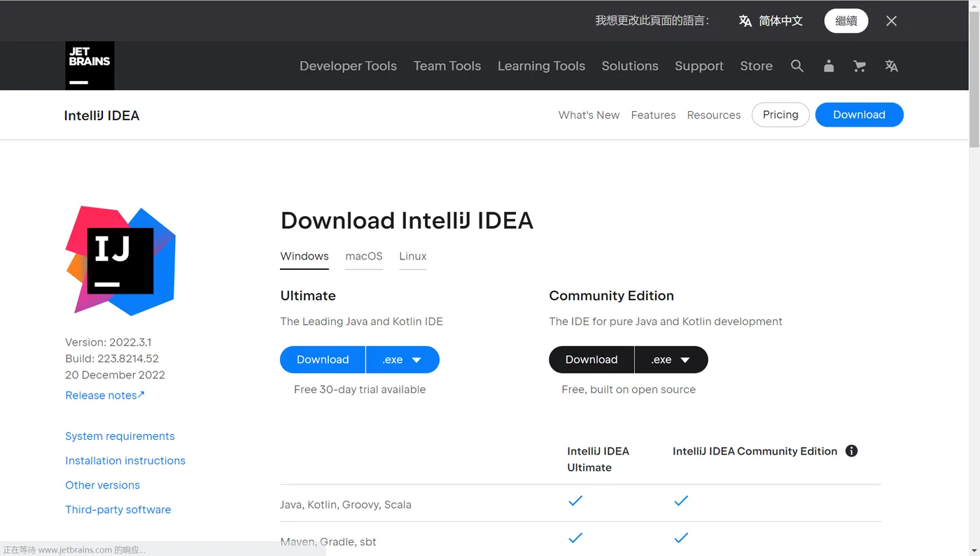
Task: Click the Pricing button
Action: (780, 115)
